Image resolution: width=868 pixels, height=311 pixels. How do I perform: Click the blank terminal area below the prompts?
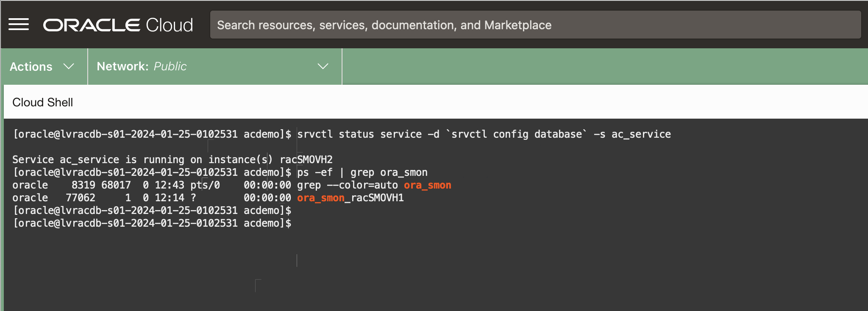pos(424,271)
